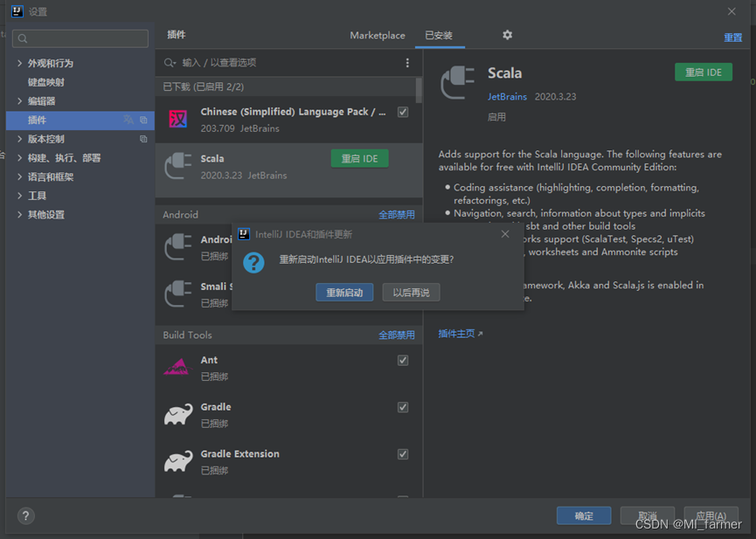The width and height of the screenshot is (756, 539).
Task: Click the 重新启动 button in the dialog
Action: point(344,293)
